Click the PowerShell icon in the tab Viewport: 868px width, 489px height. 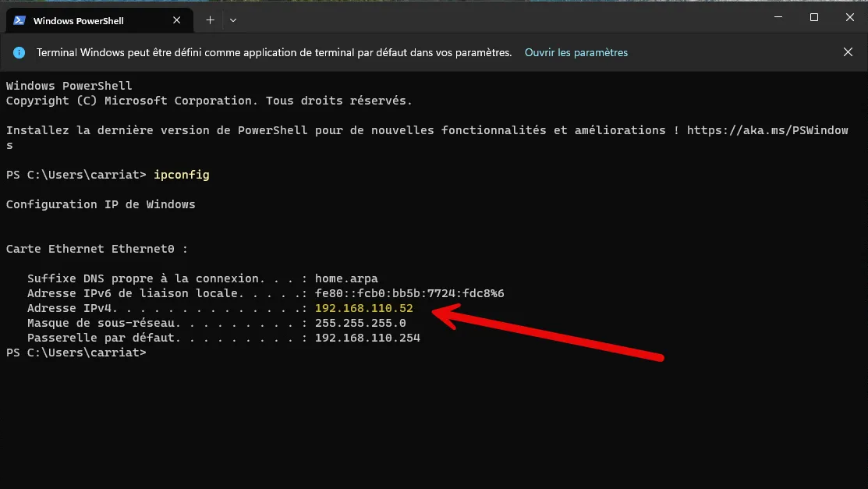(19, 20)
